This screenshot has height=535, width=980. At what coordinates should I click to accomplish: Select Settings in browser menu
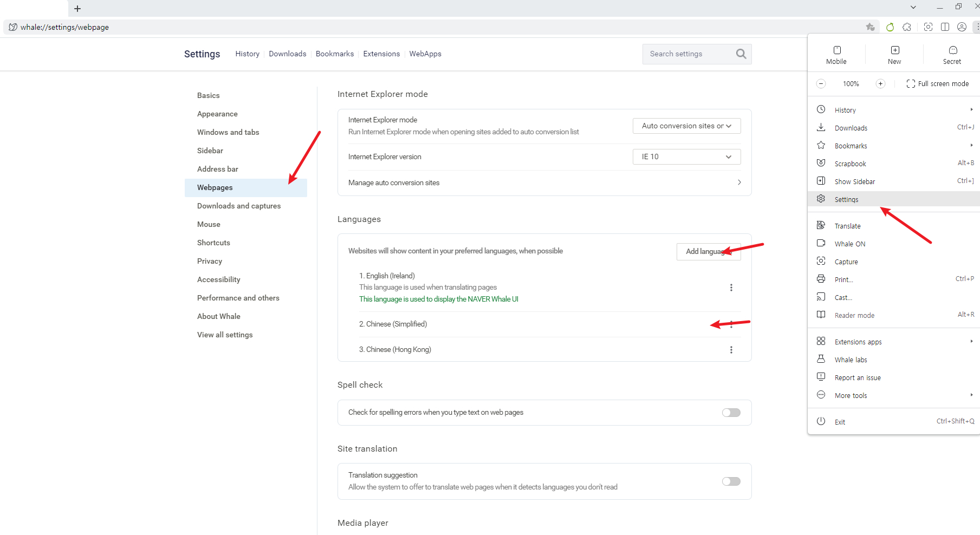[x=894, y=199]
